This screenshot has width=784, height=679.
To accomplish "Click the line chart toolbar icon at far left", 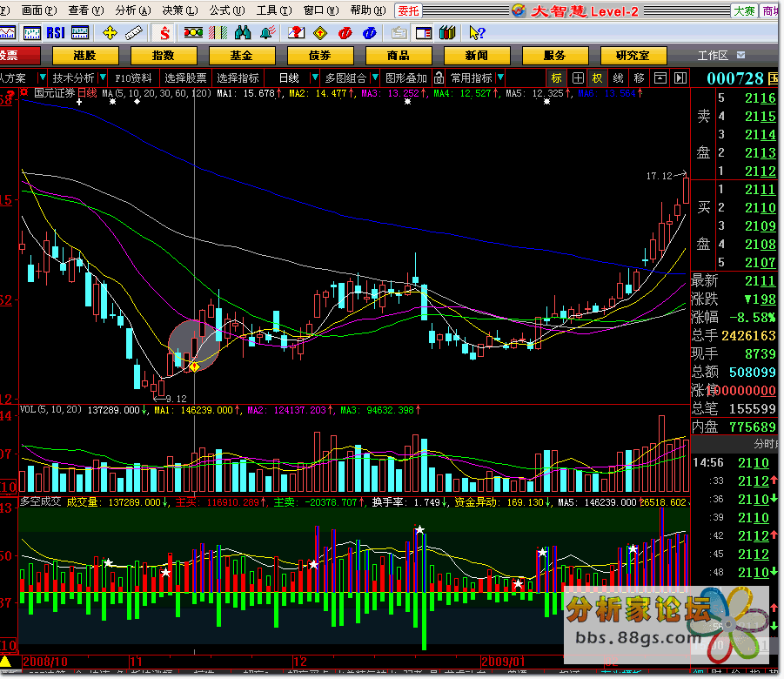I will 8,33.
